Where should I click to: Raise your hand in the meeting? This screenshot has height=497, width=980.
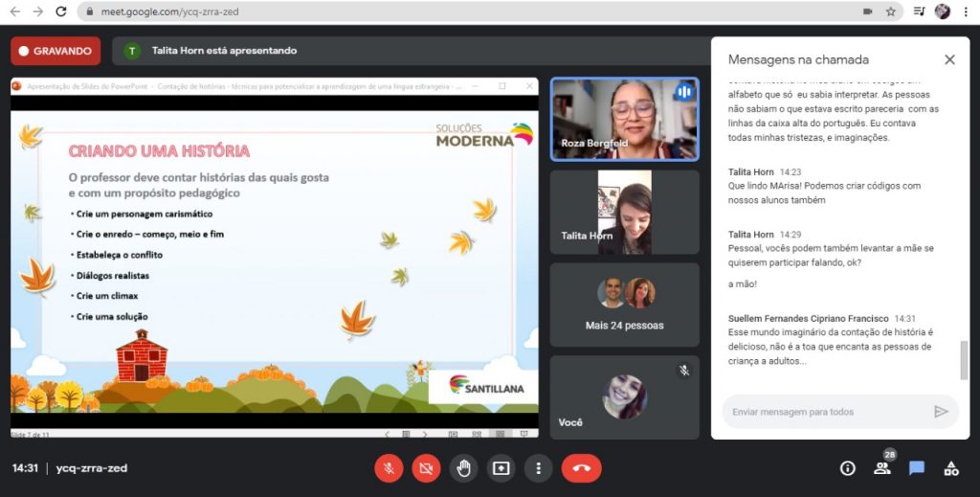click(x=464, y=468)
